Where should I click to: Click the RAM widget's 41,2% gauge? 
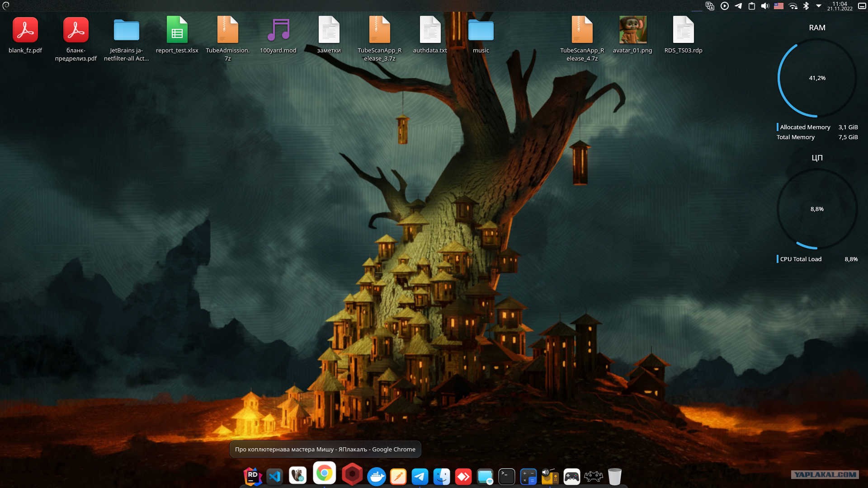817,78
